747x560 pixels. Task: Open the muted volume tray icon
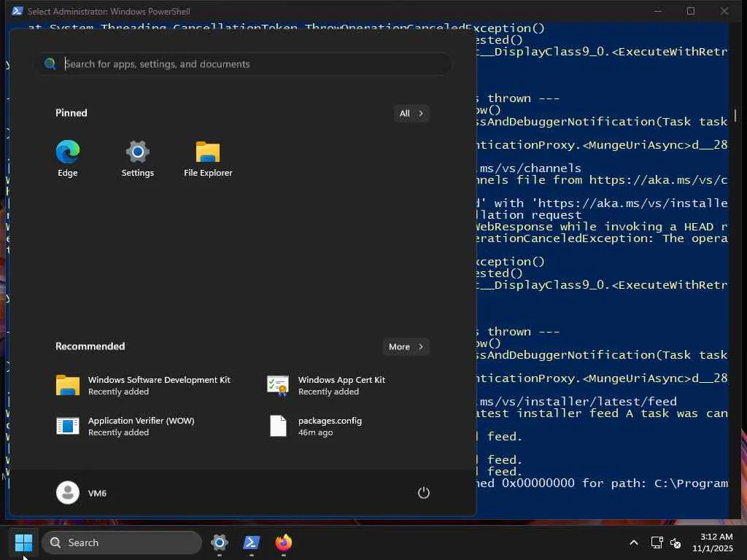point(675,542)
